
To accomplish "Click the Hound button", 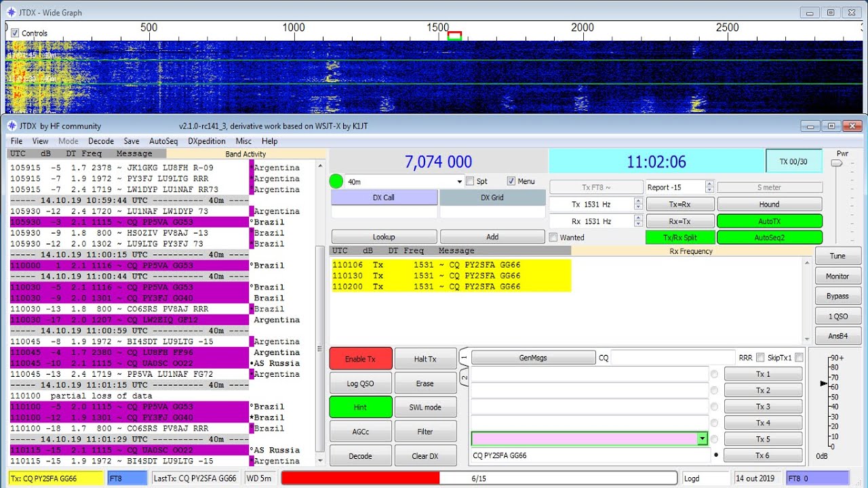I will coord(770,204).
